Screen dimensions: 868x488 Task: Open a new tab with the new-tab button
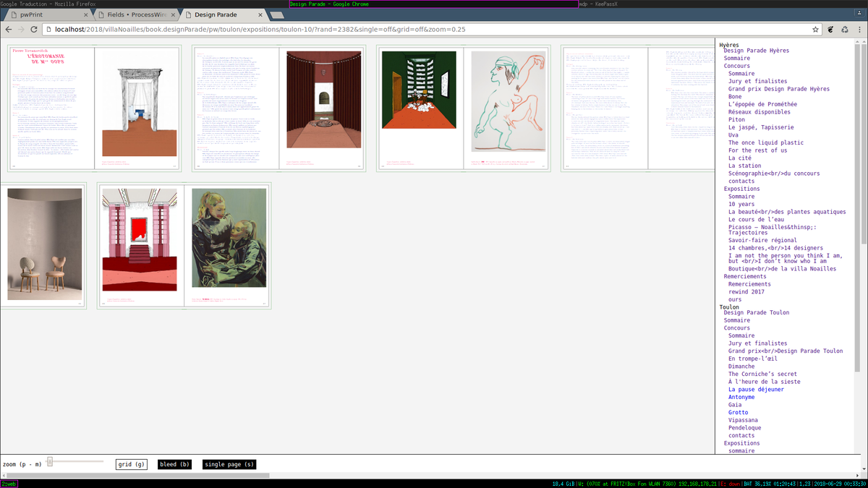pos(276,15)
